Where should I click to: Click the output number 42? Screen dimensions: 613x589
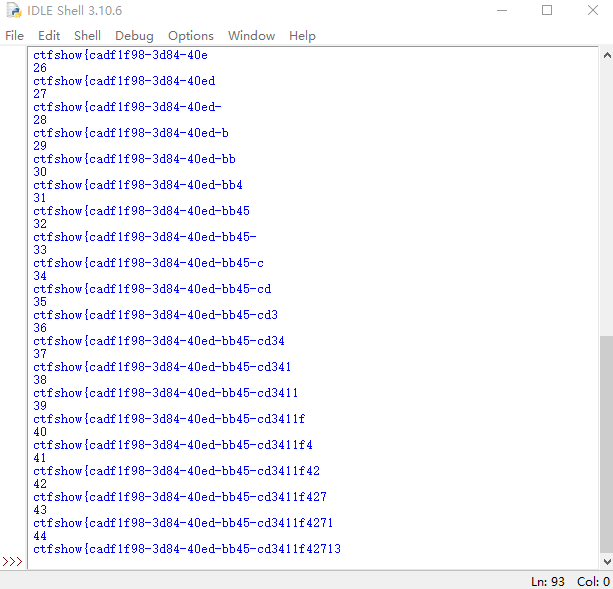(x=40, y=484)
